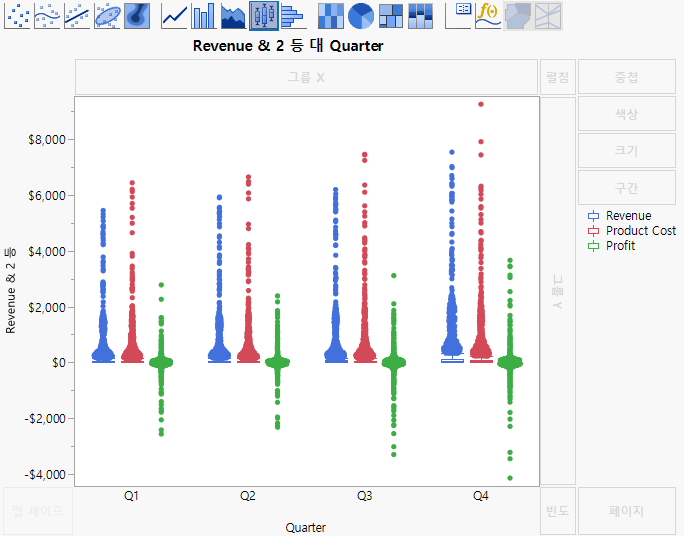The height and width of the screenshot is (536, 684).
Task: Click the 중첩 drop zone
Action: click(626, 77)
